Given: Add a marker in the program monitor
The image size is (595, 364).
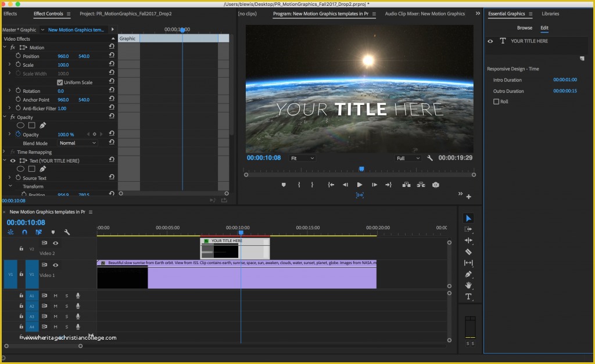Looking at the screenshot, I should 284,185.
